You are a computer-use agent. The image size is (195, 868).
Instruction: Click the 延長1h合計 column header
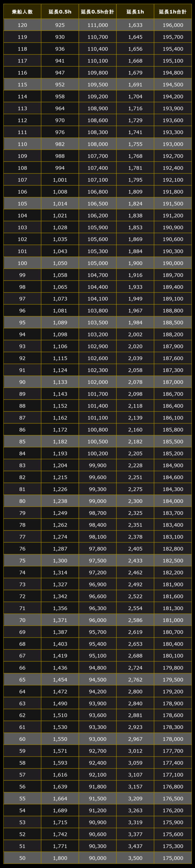point(173,12)
